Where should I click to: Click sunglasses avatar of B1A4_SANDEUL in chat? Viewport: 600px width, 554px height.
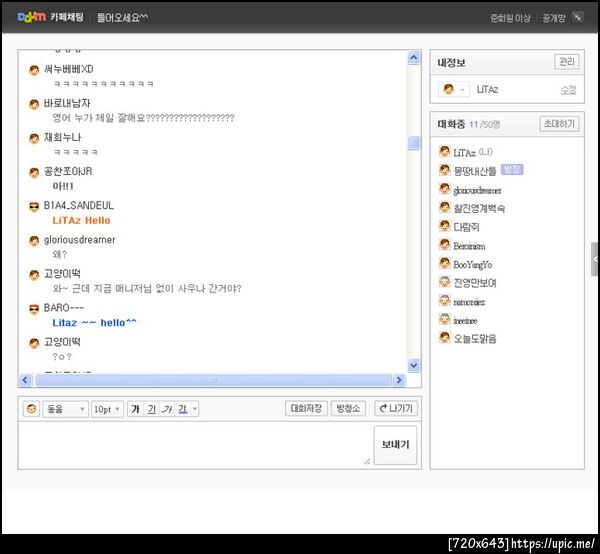34,207
